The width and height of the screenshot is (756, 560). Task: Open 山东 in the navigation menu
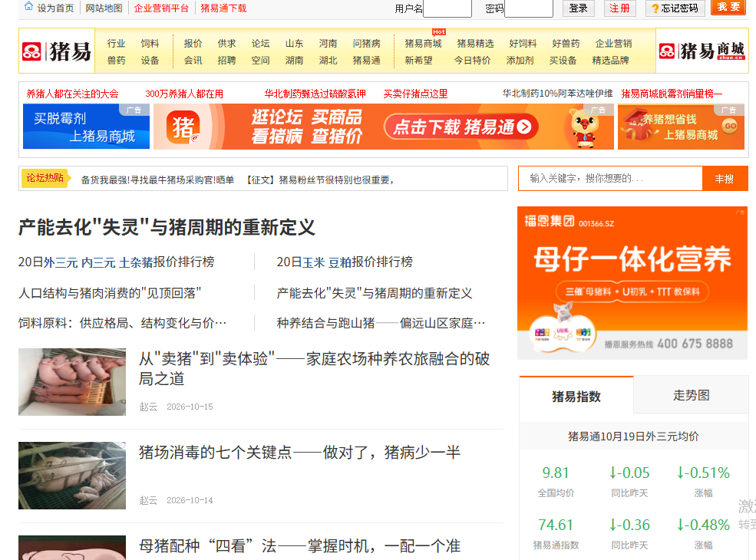(294, 44)
